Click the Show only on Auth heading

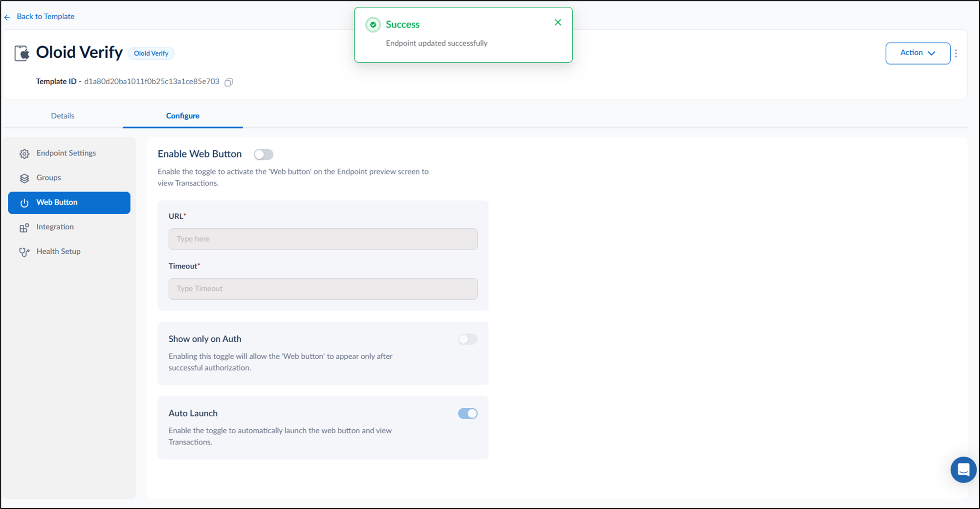[x=205, y=339]
